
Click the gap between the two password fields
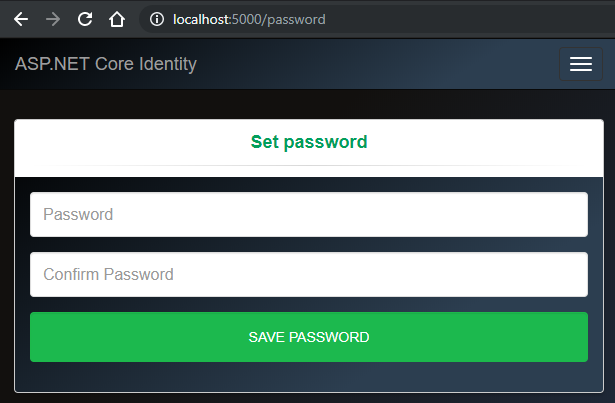[x=308, y=244]
